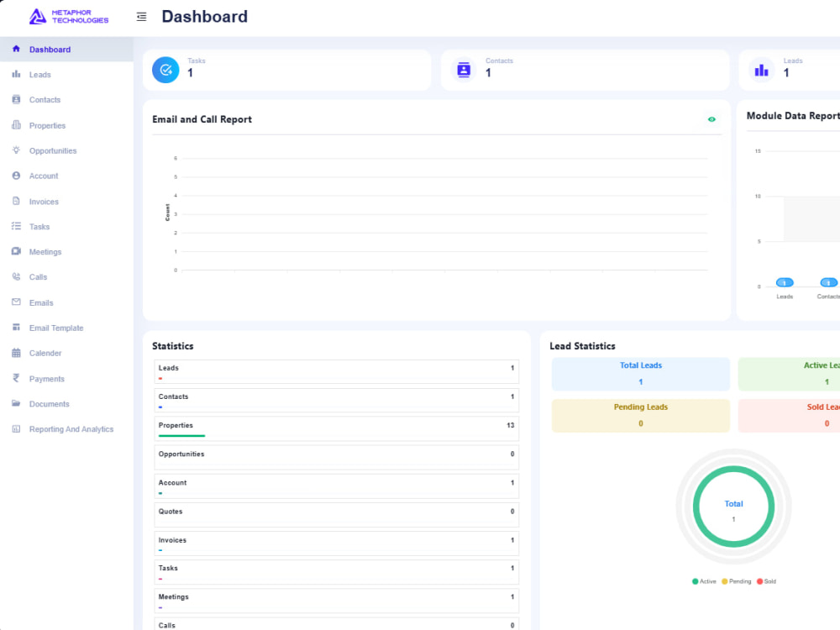Screen dimensions: 840x630
Task: Click the green donut ring of Total chart
Action: click(733, 469)
